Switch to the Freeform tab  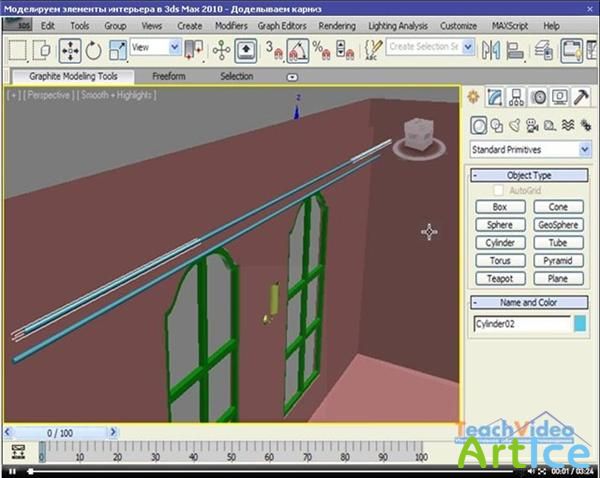click(x=168, y=76)
